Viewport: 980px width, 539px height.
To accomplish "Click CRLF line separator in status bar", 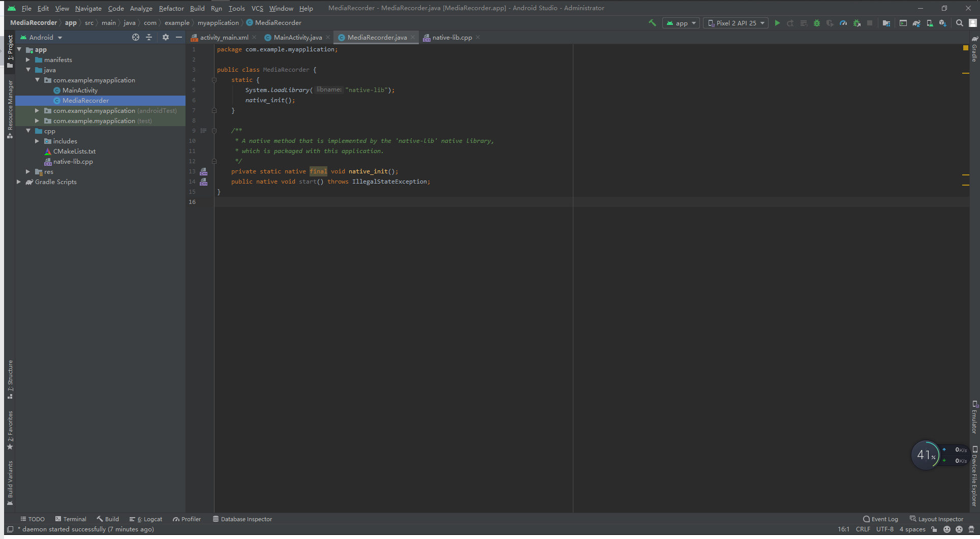I will coord(863,529).
